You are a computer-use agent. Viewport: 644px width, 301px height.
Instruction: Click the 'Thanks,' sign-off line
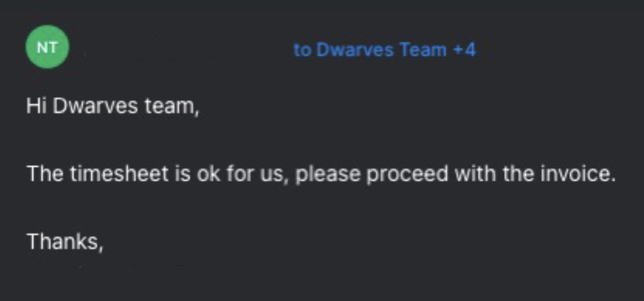tap(64, 241)
